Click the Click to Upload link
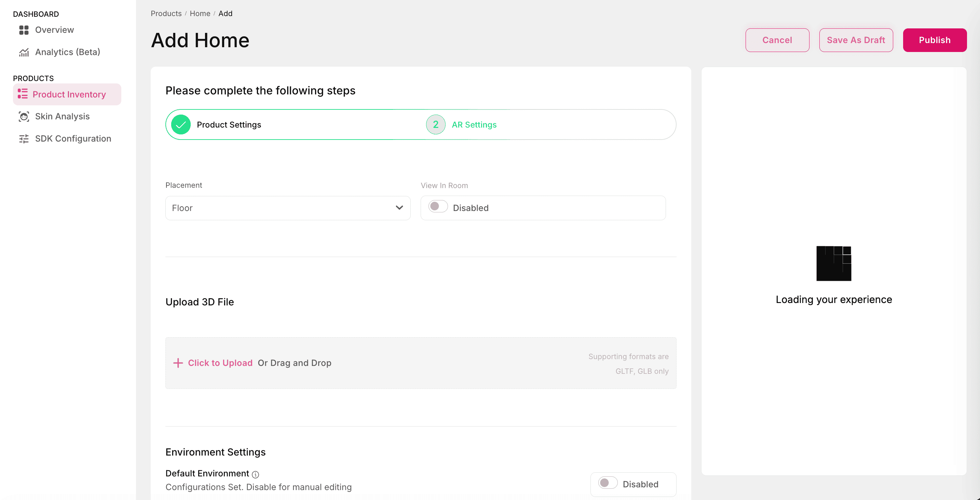This screenshot has height=500, width=980. pos(220,363)
